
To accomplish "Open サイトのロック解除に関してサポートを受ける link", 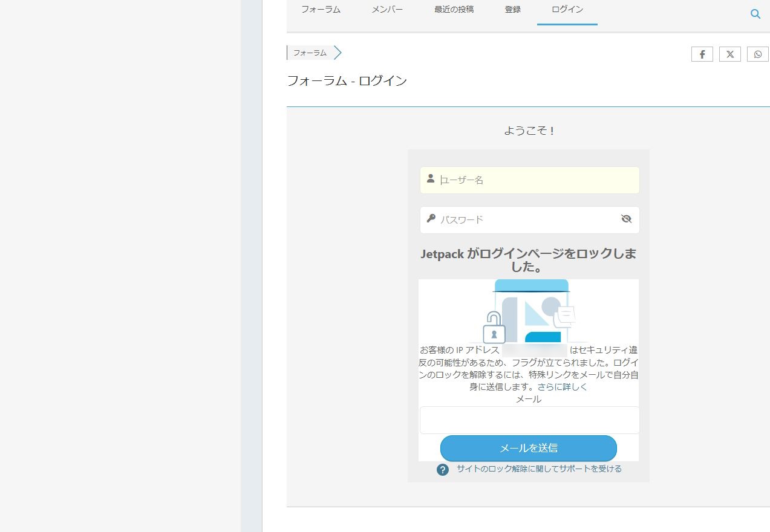I will [x=539, y=469].
